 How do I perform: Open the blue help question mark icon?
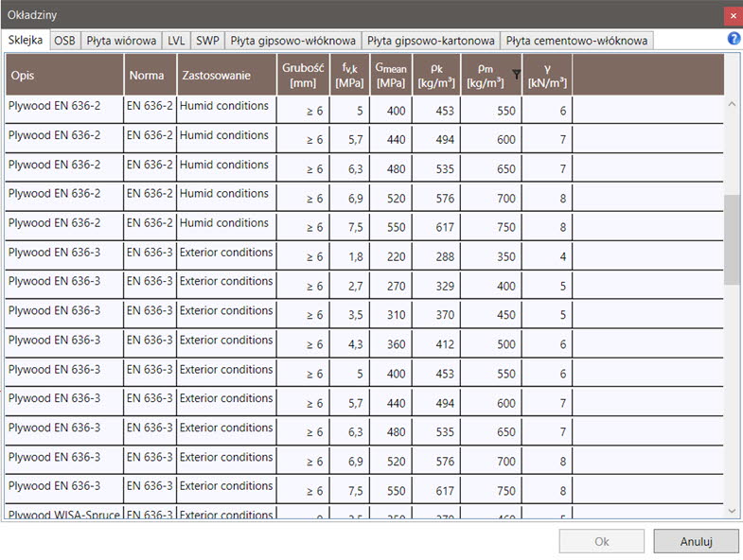coord(734,39)
